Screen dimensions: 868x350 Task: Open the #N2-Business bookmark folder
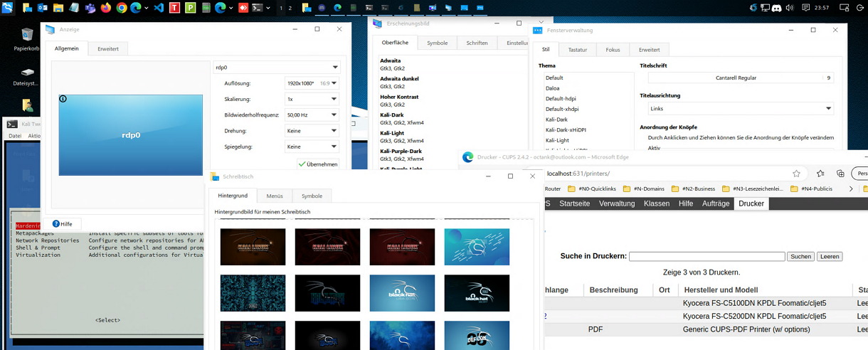pos(694,189)
